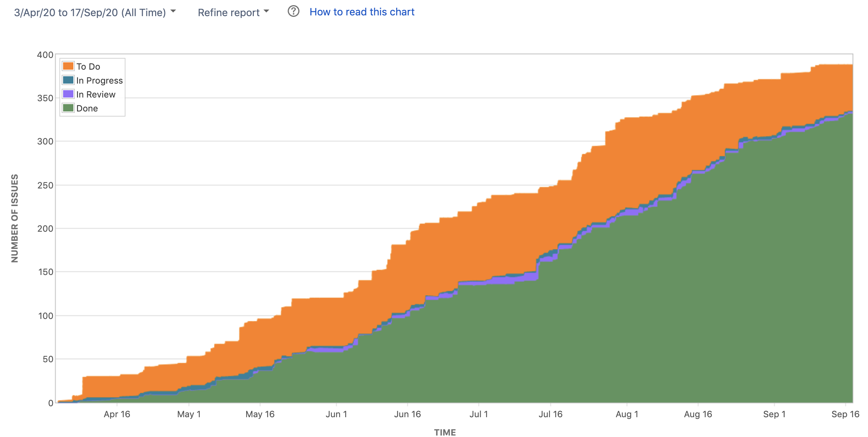Click the 'Sep 1' x-axis label
868x437 pixels.
coord(774,414)
